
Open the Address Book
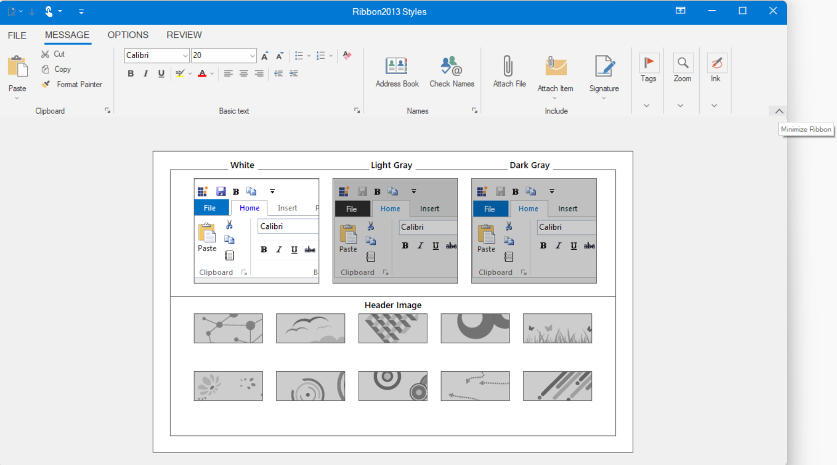(397, 67)
